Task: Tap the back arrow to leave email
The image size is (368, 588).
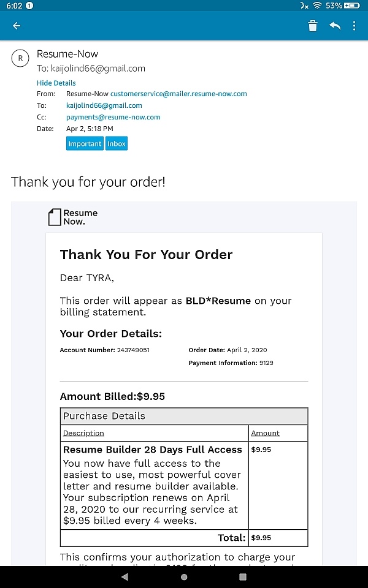Action: pyautogui.click(x=17, y=26)
